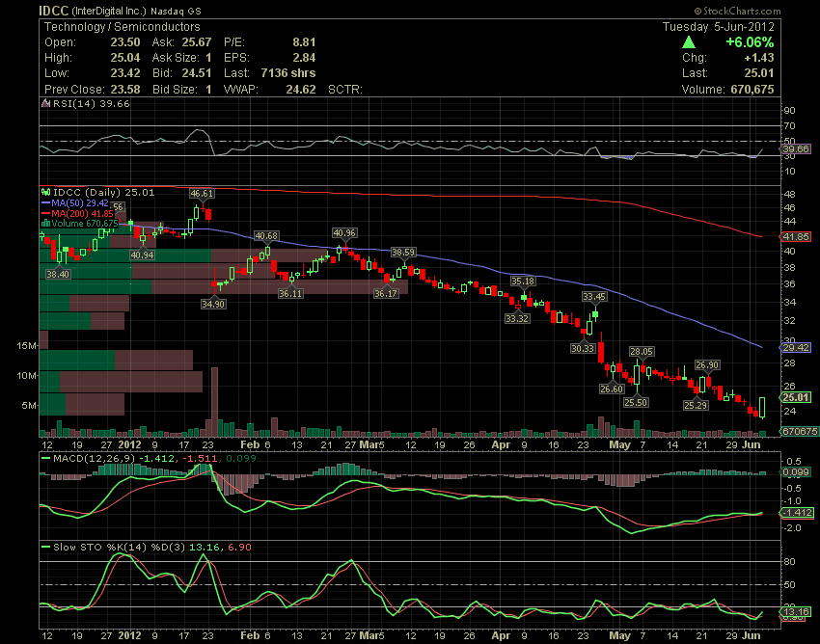Click the RSI(14) legend icon
Viewport: 820px width, 644px height.
(x=46, y=103)
